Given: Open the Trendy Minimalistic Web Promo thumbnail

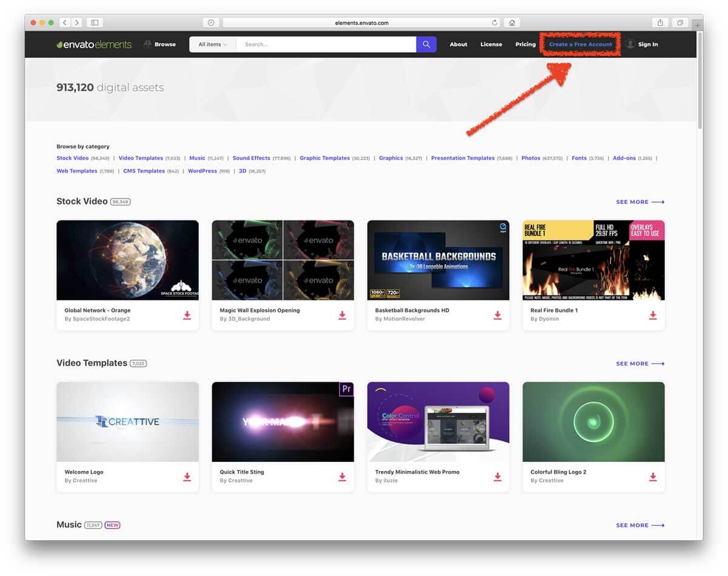Looking at the screenshot, I should (438, 422).
